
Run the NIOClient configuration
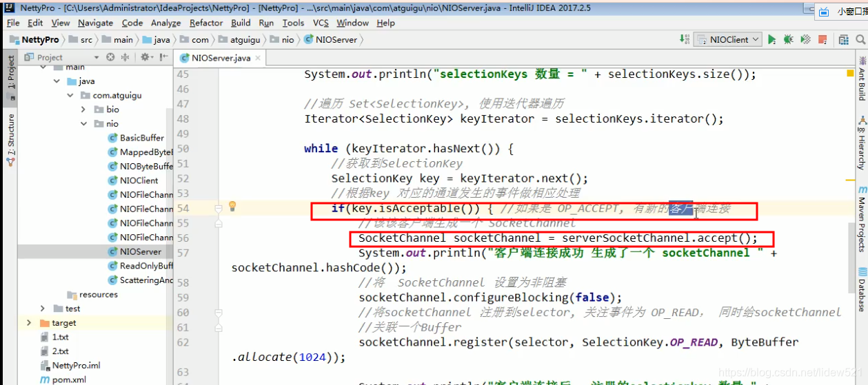point(771,40)
